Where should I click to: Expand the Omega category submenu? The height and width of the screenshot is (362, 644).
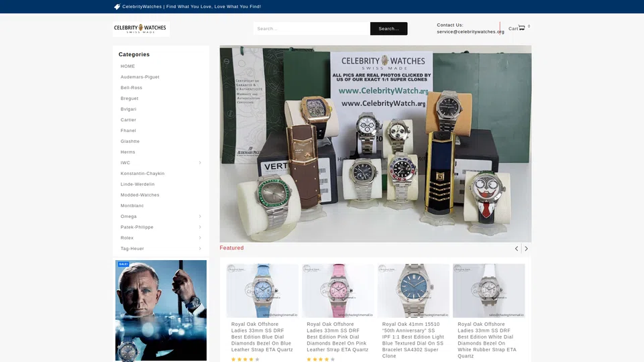click(200, 217)
